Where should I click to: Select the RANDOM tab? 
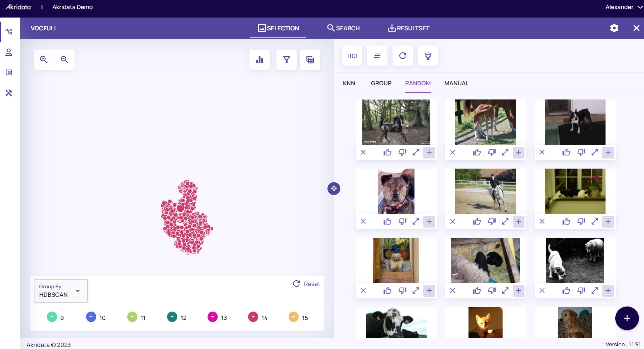pyautogui.click(x=418, y=83)
